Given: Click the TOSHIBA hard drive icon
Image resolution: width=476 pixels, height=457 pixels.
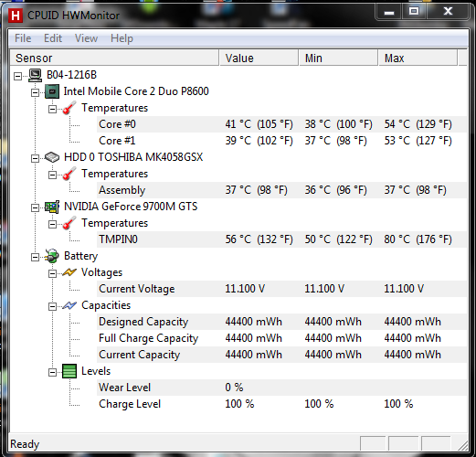Looking at the screenshot, I should 52,157.
